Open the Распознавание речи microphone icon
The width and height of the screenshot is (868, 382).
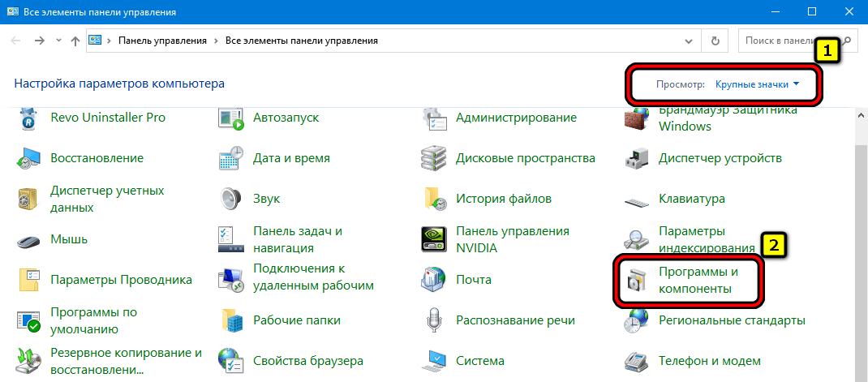(433, 320)
